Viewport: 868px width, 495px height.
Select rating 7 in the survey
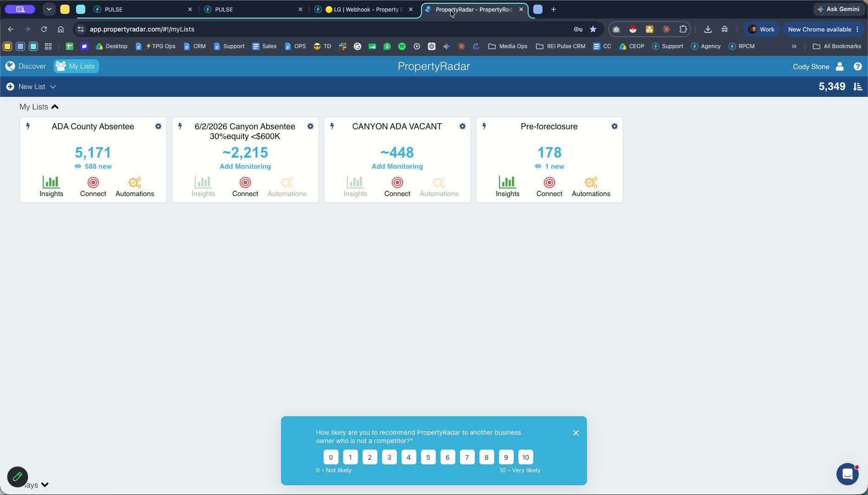tap(467, 457)
